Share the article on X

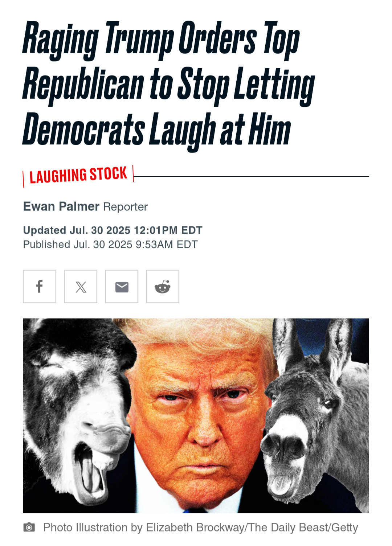[x=81, y=286]
